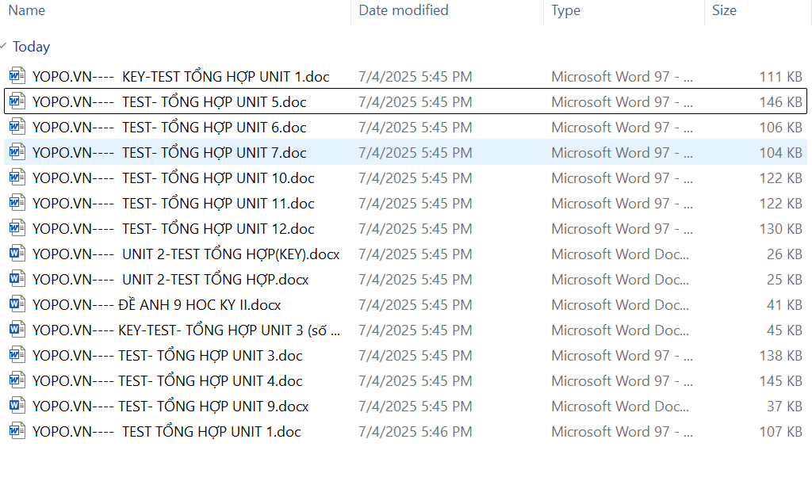This screenshot has height=504, width=812.
Task: Select the icon of TEST- TỔNG HỢP UNIT 10.doc
Action: [17, 178]
